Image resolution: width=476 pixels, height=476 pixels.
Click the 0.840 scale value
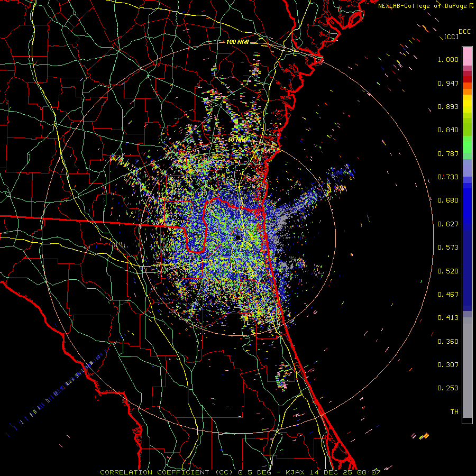click(448, 130)
